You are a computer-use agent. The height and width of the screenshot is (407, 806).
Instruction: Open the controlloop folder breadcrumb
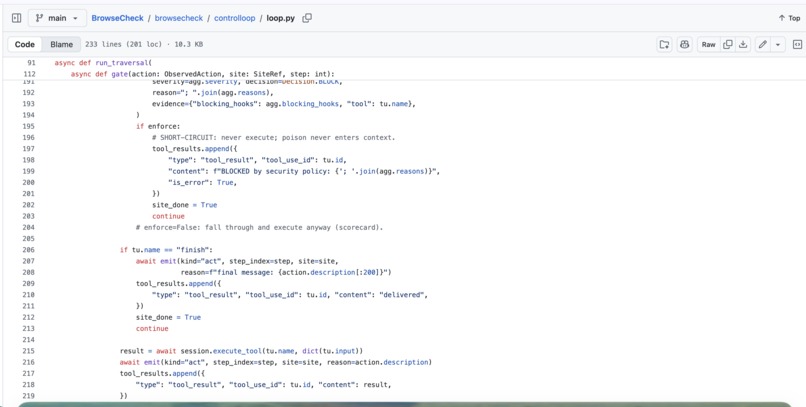(234, 18)
